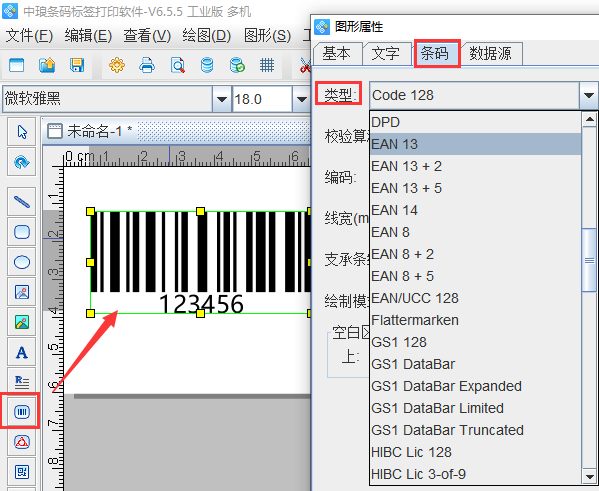Choose GS1 128 barcode type
This screenshot has width=599, height=491.
point(475,342)
